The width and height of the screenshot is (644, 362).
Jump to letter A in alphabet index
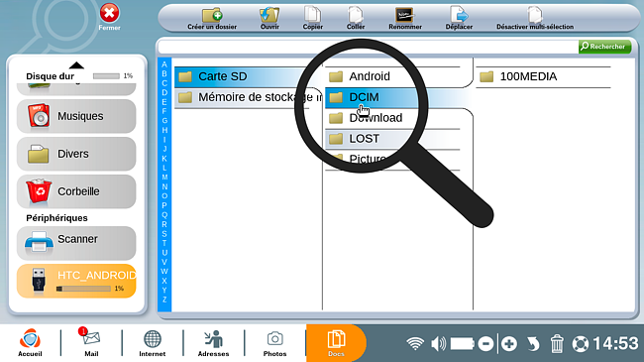coord(164,64)
